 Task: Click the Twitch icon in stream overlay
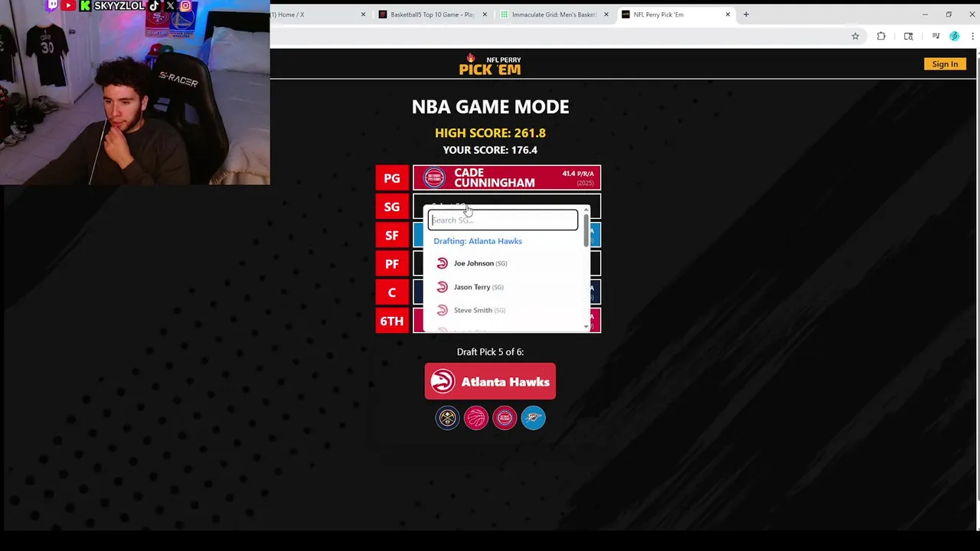(52, 5)
